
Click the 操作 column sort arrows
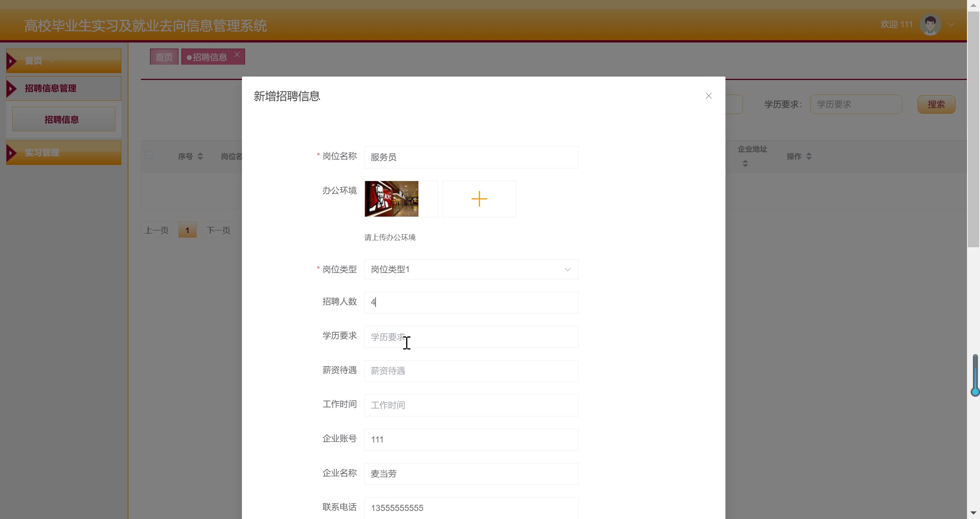pyautogui.click(x=809, y=156)
